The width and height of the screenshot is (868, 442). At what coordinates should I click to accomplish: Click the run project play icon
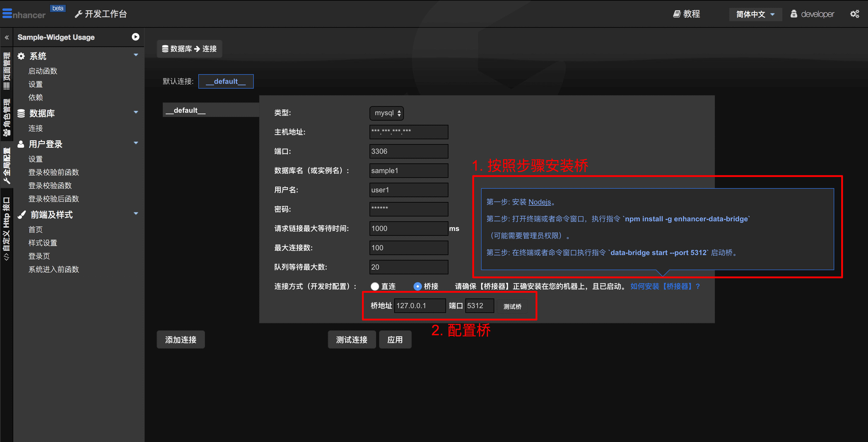135,37
